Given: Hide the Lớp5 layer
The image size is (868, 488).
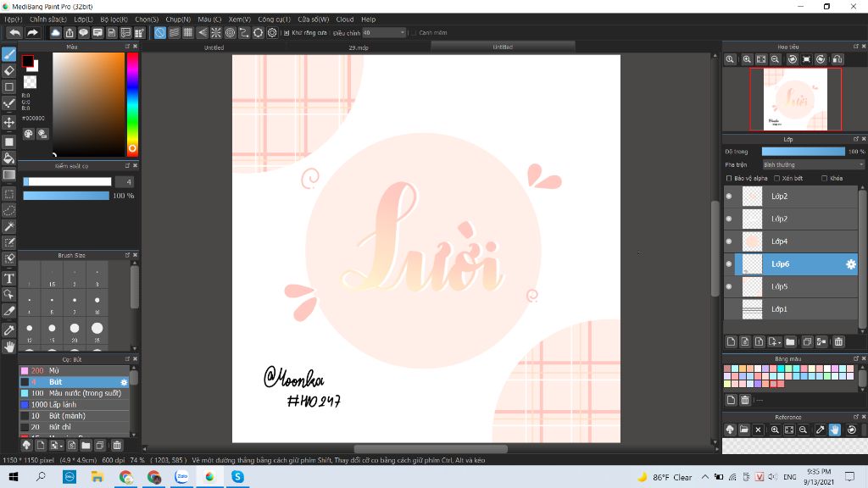Looking at the screenshot, I should coord(729,286).
